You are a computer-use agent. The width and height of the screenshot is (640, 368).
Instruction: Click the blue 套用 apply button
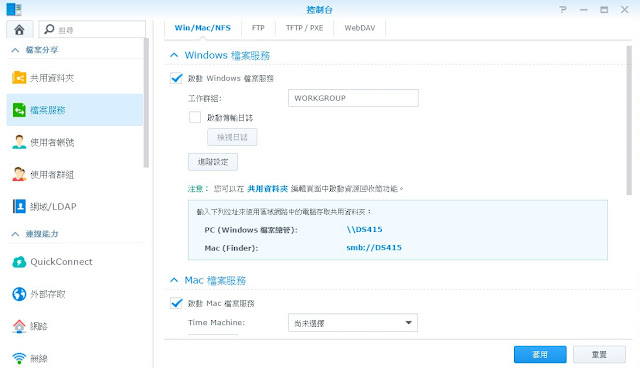[540, 355]
